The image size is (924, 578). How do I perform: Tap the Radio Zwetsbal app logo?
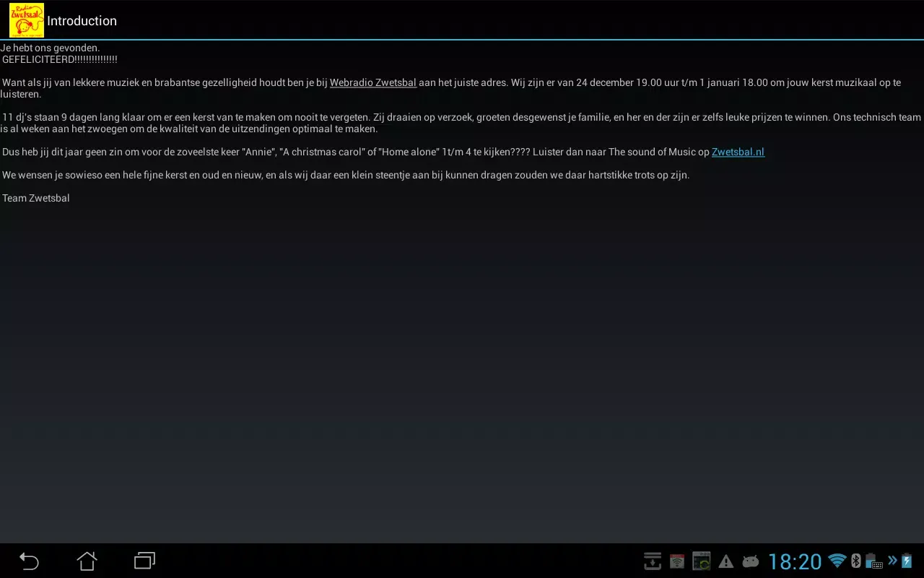point(27,20)
